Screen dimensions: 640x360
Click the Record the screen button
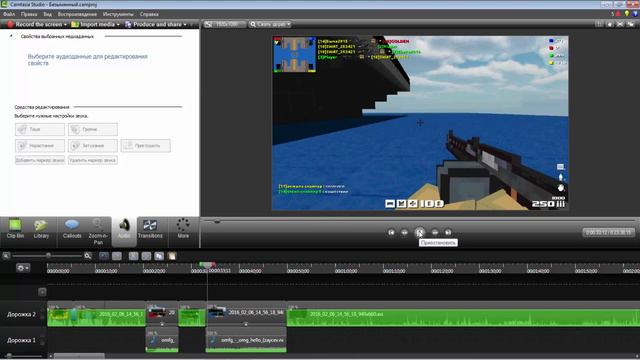click(x=35, y=24)
